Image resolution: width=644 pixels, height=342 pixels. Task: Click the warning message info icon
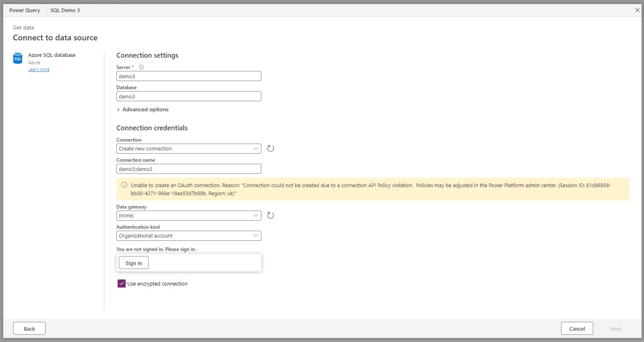coord(124,185)
